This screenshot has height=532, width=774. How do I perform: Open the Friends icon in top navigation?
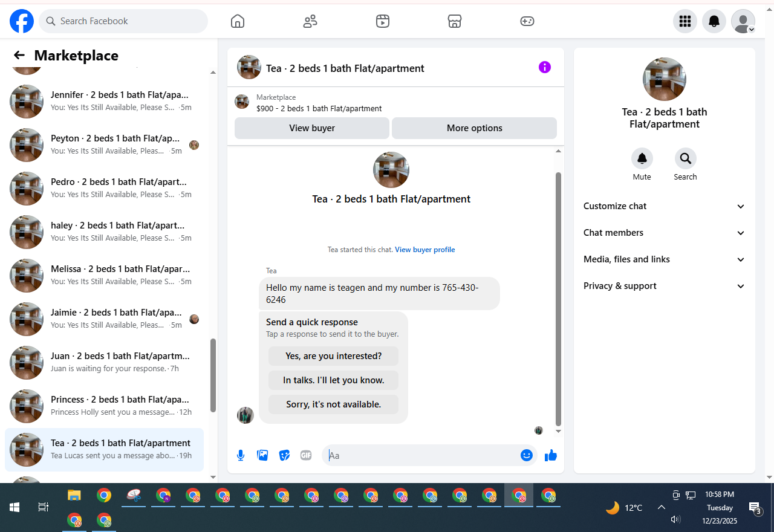[x=310, y=21]
